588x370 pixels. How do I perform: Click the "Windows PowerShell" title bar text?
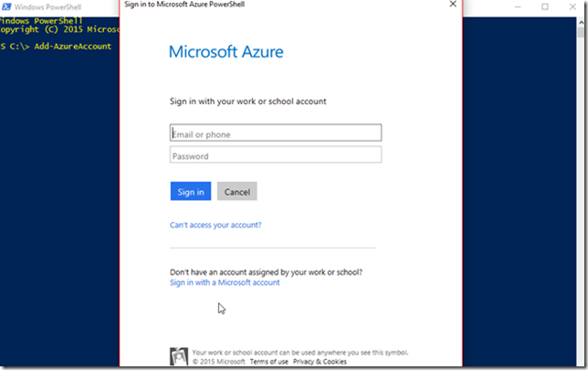tap(47, 7)
